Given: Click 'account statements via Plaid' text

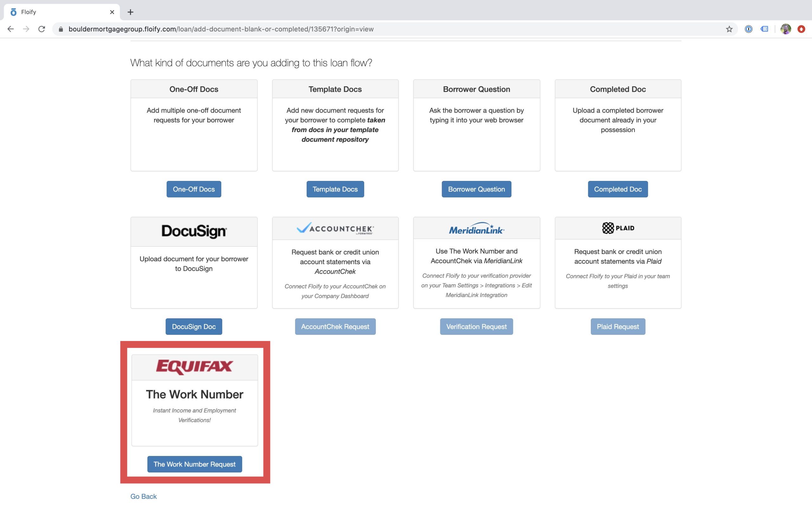Looking at the screenshot, I should (x=618, y=261).
